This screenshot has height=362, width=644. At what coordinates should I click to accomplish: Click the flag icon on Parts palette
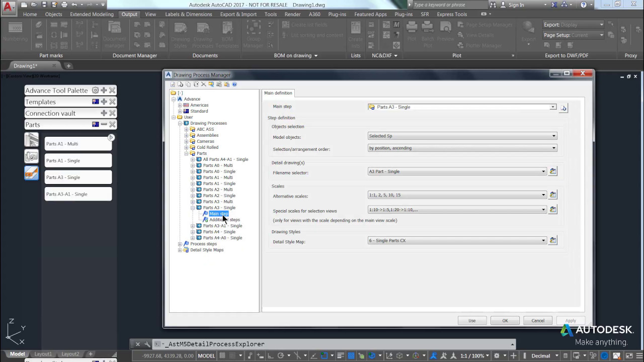click(95, 124)
